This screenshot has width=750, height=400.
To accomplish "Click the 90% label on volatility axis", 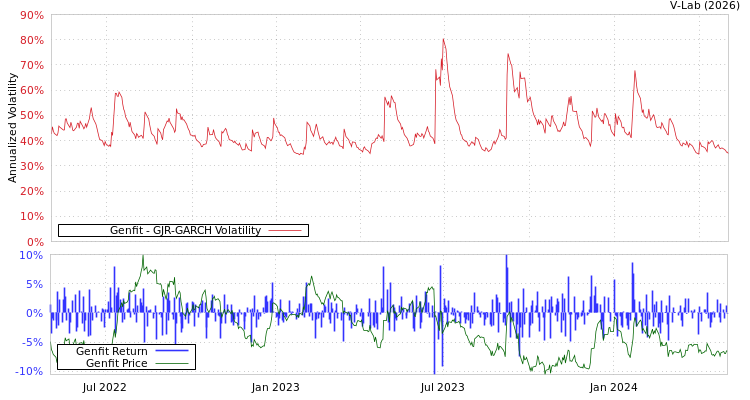I will (31, 15).
